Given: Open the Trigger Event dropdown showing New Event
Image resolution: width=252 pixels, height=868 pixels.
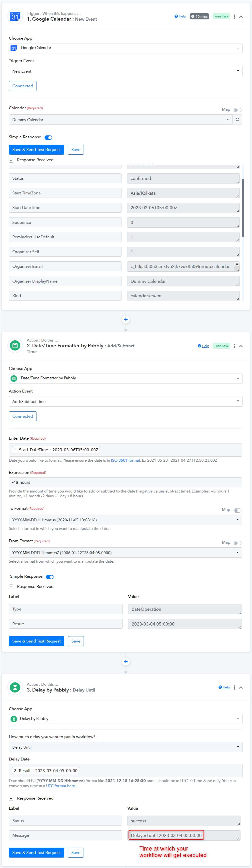Looking at the screenshot, I should pyautogui.click(x=126, y=71).
